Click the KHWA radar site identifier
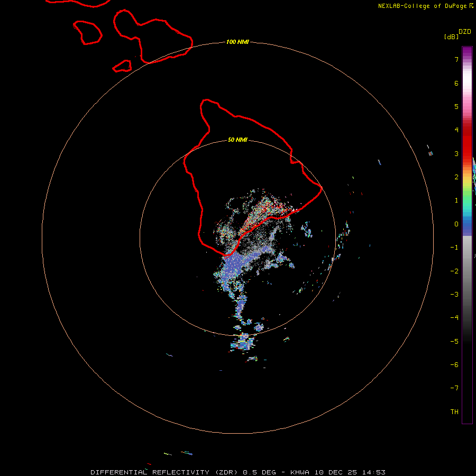 pos(300,472)
